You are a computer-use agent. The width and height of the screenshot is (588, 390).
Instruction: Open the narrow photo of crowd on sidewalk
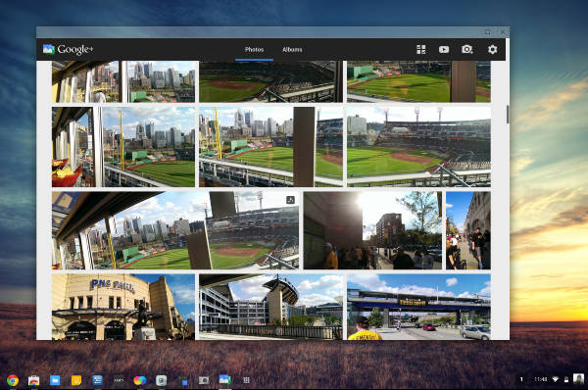click(x=468, y=230)
